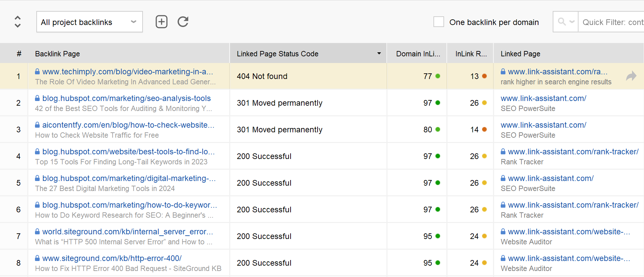The width and height of the screenshot is (644, 277).
Task: Click the green Domain InLink dot in row 1
Action: (438, 76)
